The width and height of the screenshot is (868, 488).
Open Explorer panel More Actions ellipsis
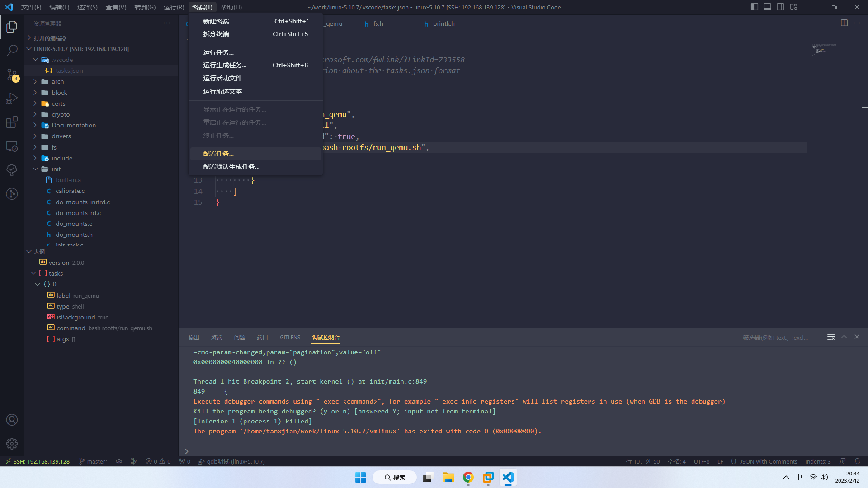tap(167, 23)
